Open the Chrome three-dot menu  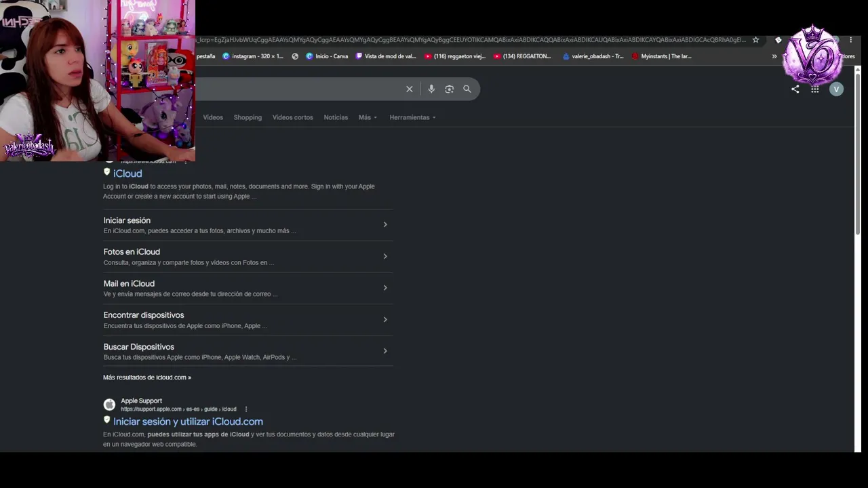850,40
